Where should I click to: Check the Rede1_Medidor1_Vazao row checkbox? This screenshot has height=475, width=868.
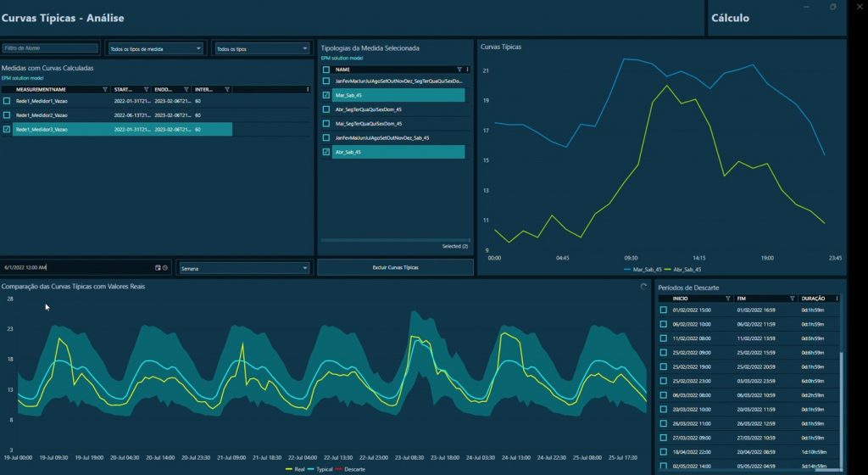point(7,101)
